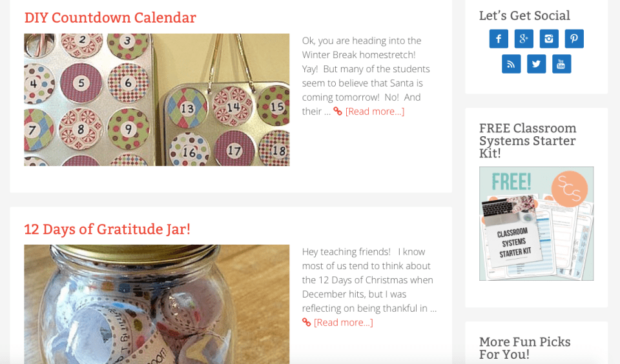This screenshot has width=620, height=364.
Task: Click the Google Plus social icon
Action: [x=524, y=39]
